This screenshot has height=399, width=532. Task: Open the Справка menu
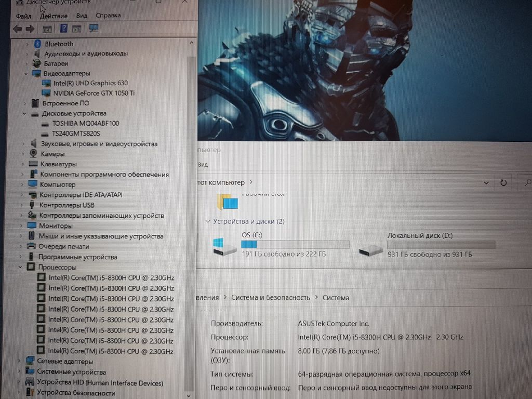pos(108,16)
